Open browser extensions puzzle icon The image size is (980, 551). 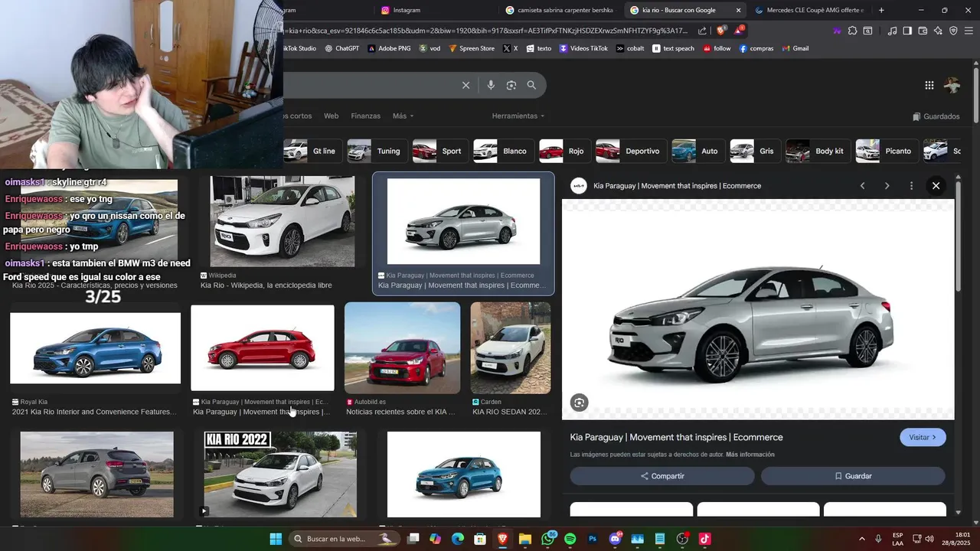click(852, 31)
